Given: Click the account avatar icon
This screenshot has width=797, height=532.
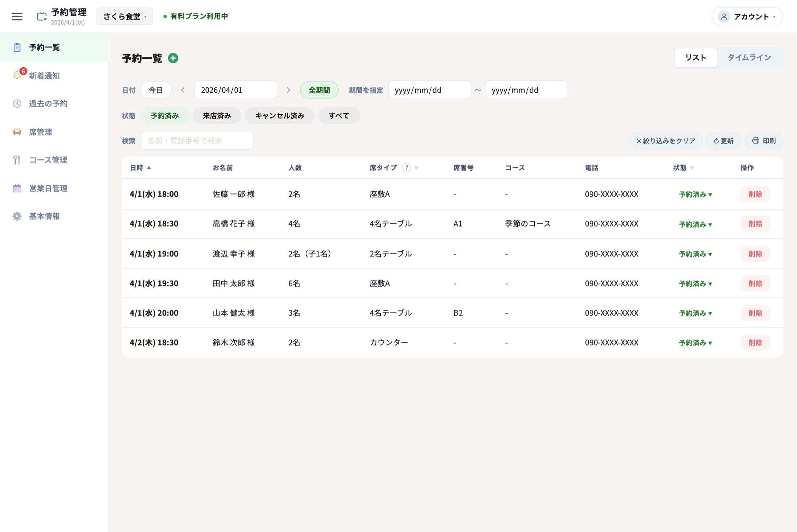Looking at the screenshot, I should click(724, 17).
